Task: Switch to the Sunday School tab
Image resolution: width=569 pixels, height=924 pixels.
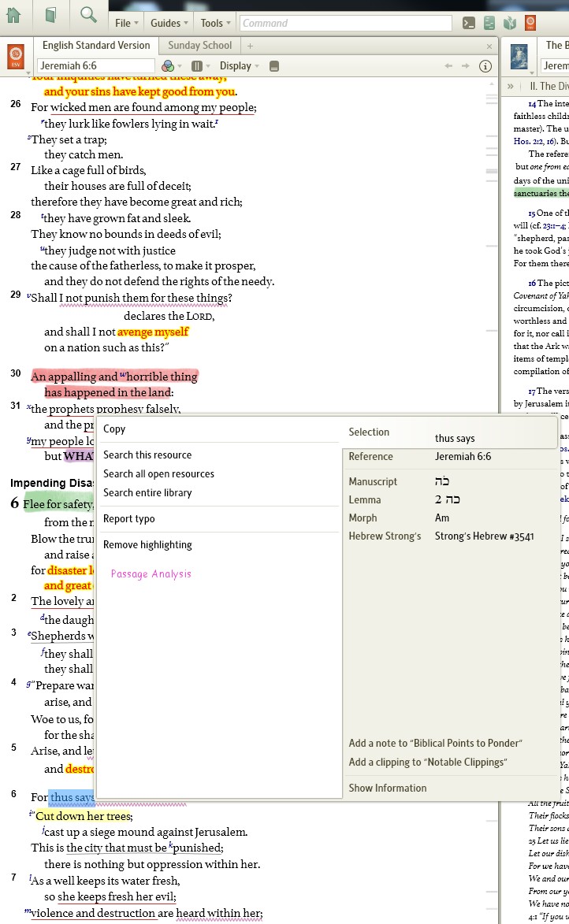Action: point(200,46)
